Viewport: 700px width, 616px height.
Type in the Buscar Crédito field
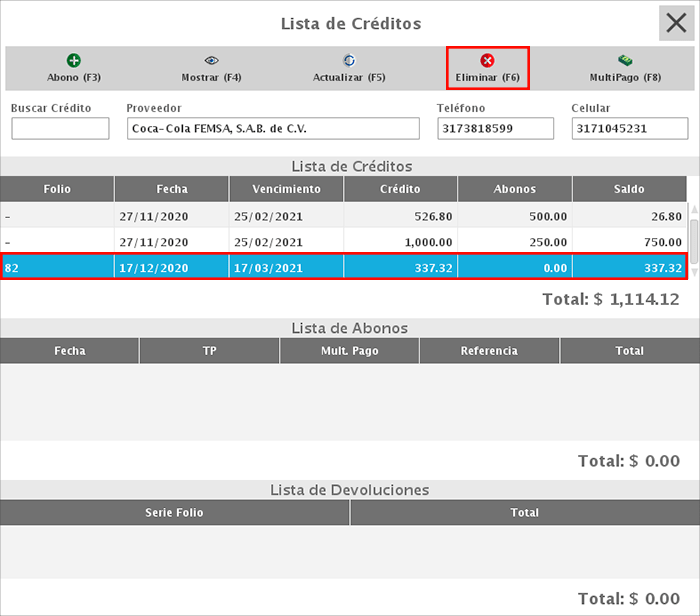coord(60,129)
